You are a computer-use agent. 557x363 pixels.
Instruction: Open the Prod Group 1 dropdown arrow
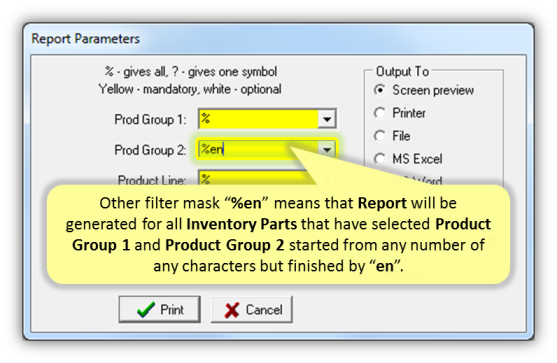(x=327, y=119)
